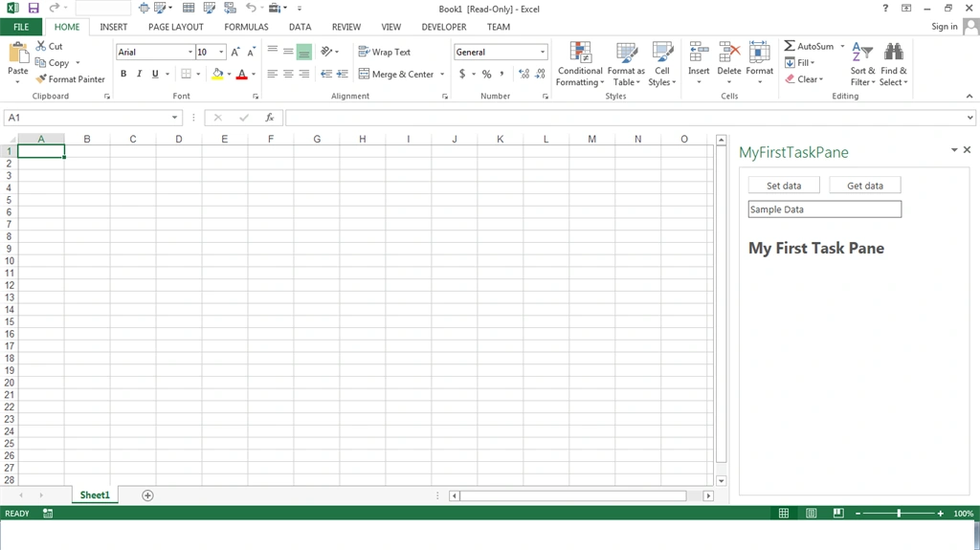Open Conditional Formatting options
Viewport: 980px width, 550px height.
click(580, 64)
